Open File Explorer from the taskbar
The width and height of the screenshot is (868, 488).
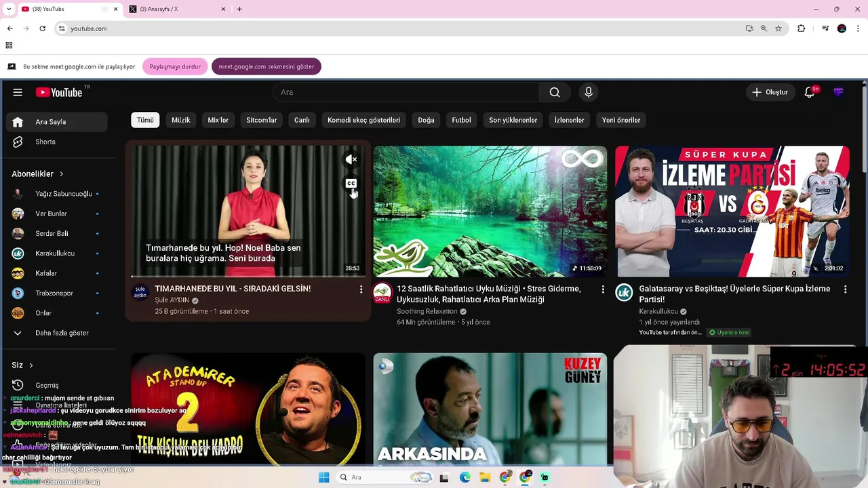[485, 477]
